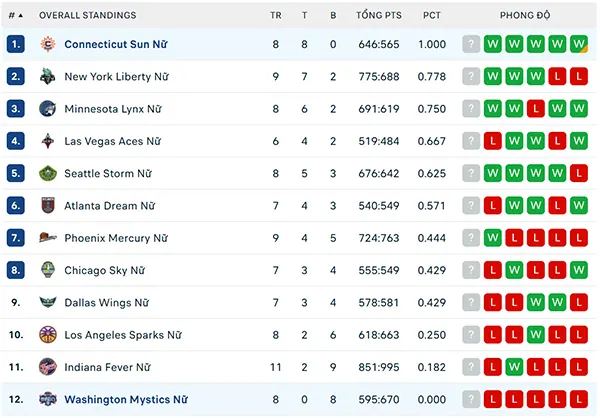Click the points value 775:688
The height and width of the screenshot is (418, 600).
(379, 77)
